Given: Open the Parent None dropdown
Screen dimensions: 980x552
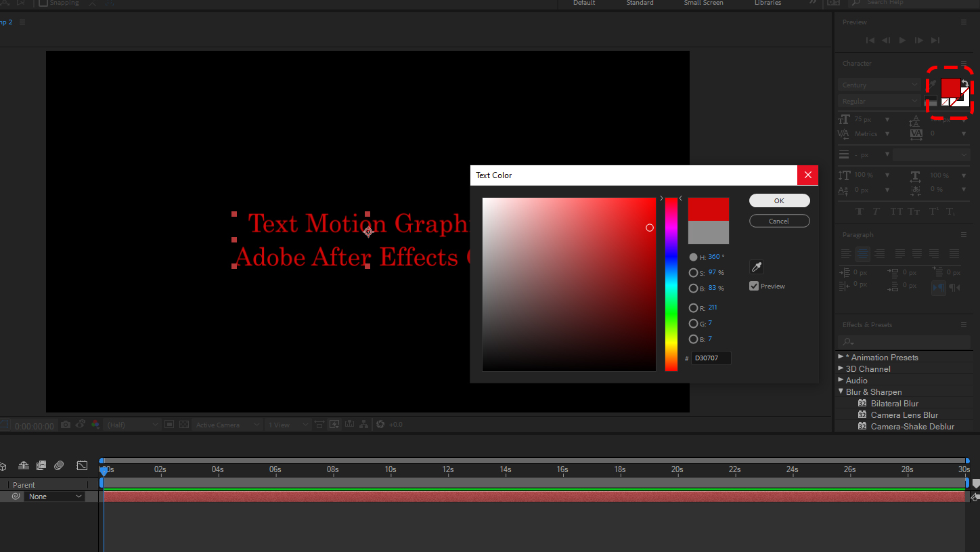Looking at the screenshot, I should click(55, 496).
